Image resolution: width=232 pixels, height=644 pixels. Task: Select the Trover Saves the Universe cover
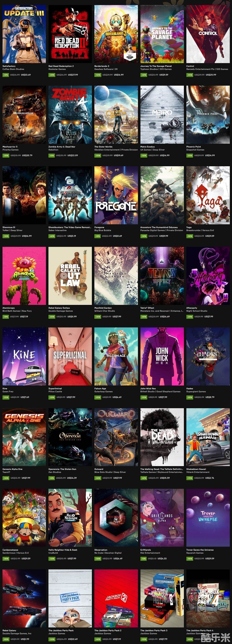pyautogui.click(x=208, y=517)
